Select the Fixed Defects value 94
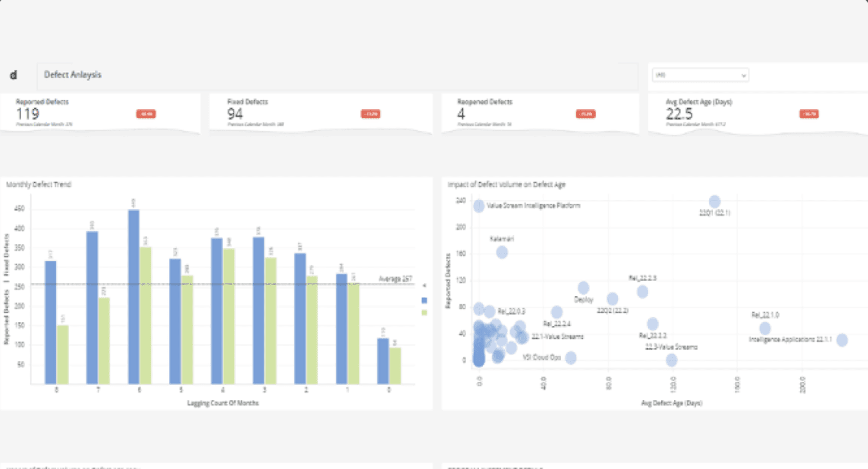 coord(235,114)
